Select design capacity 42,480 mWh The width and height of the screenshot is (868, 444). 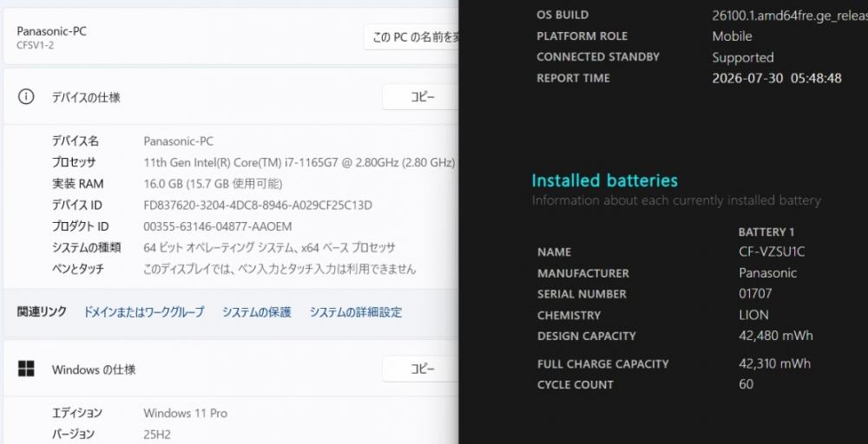[775, 336]
